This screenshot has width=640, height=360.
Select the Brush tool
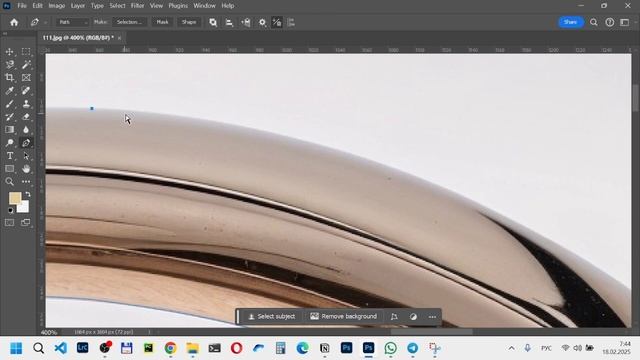pyautogui.click(x=9, y=104)
